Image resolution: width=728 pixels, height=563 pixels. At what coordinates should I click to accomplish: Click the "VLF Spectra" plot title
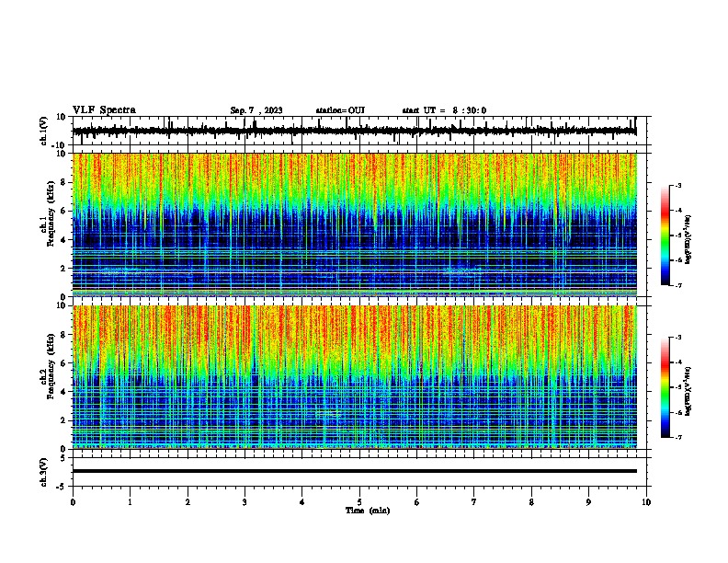pyautogui.click(x=105, y=110)
